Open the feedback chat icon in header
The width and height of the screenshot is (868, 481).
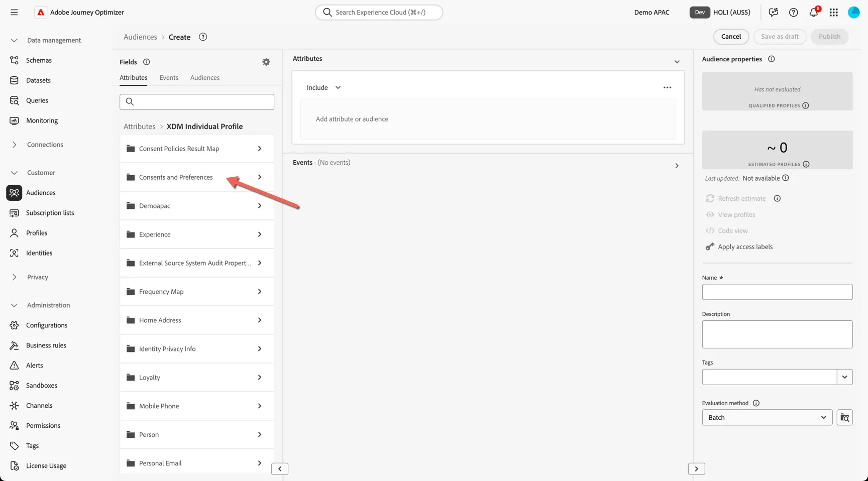pos(773,12)
